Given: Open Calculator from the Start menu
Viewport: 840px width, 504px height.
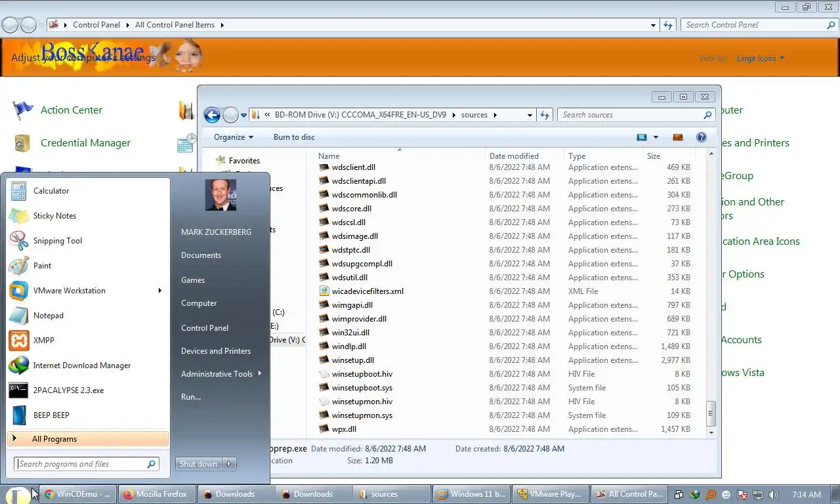Looking at the screenshot, I should click(88, 191).
